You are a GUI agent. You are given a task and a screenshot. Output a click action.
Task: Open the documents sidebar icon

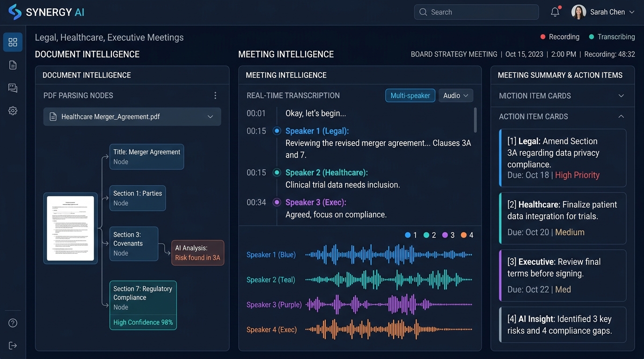13,65
